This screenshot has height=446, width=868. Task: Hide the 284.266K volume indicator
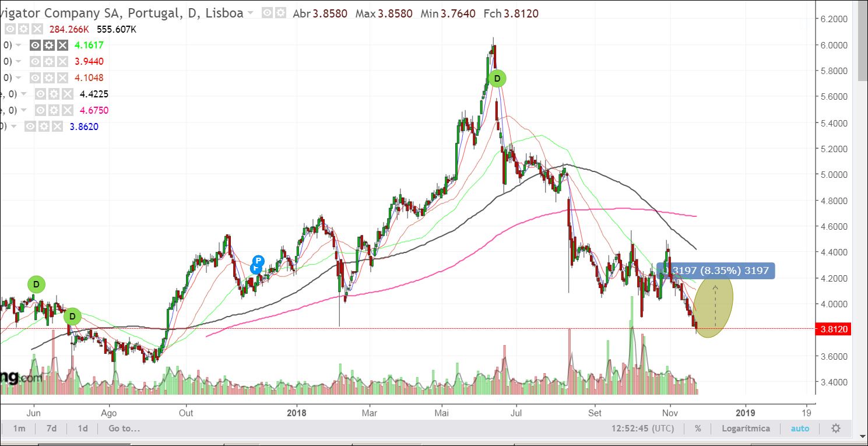click(x=10, y=29)
